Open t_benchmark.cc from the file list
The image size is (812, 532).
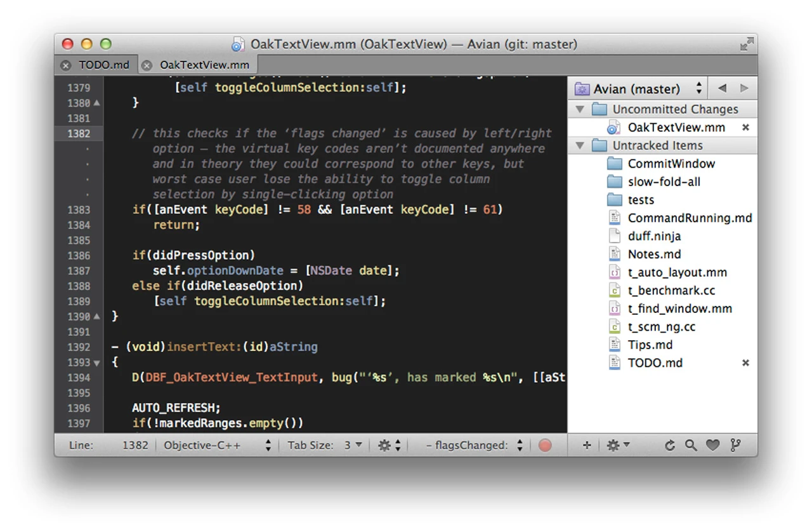click(671, 291)
